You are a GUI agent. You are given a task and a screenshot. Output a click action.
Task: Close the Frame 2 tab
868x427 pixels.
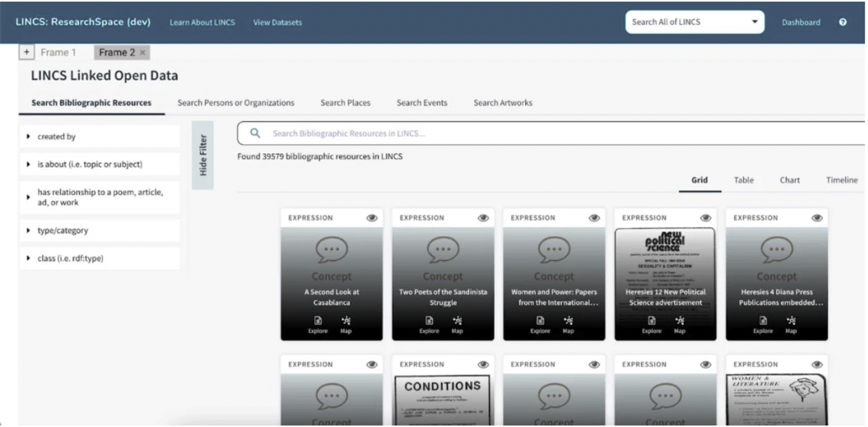142,53
